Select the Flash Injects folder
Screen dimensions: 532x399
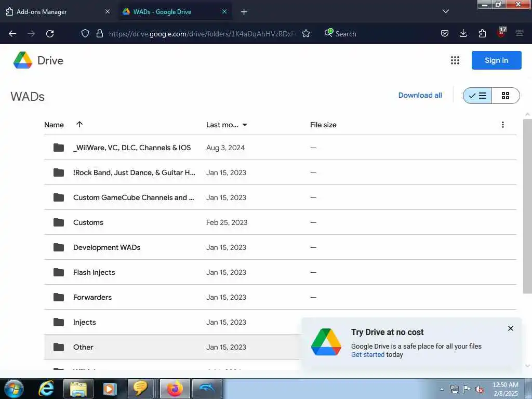click(280, 272)
